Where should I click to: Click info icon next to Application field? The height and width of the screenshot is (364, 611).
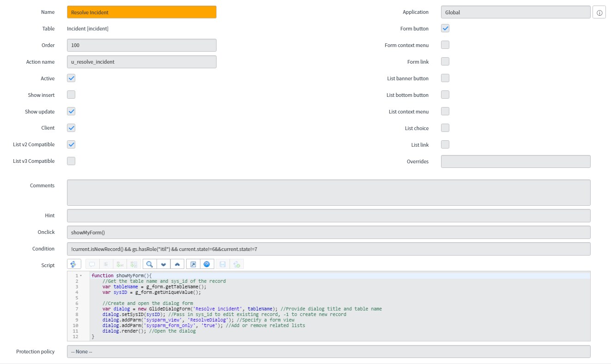[599, 12]
